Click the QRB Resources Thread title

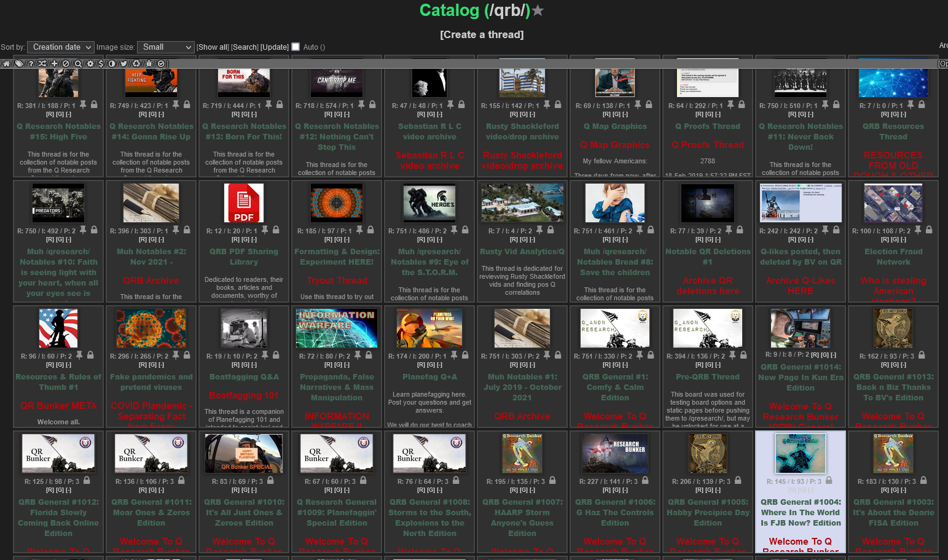893,131
